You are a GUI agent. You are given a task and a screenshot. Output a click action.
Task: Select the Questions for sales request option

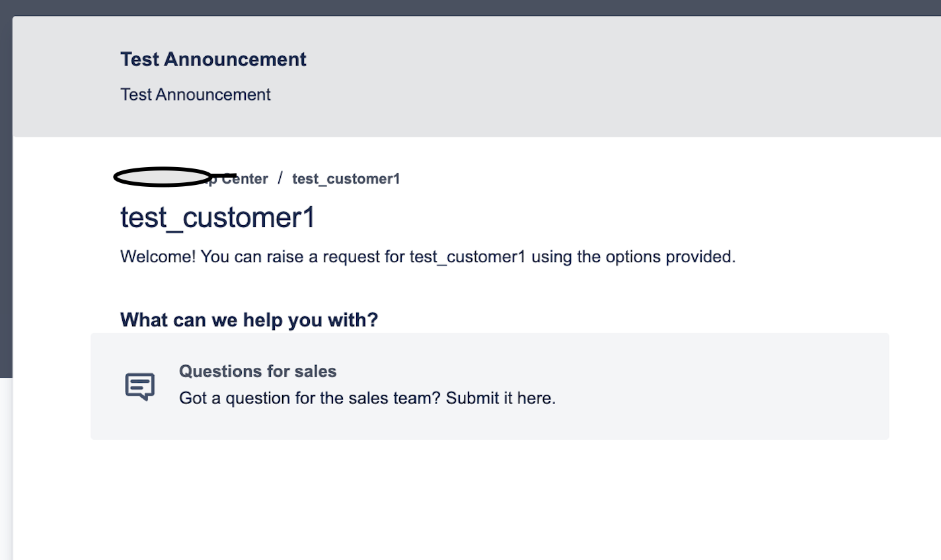(x=258, y=371)
